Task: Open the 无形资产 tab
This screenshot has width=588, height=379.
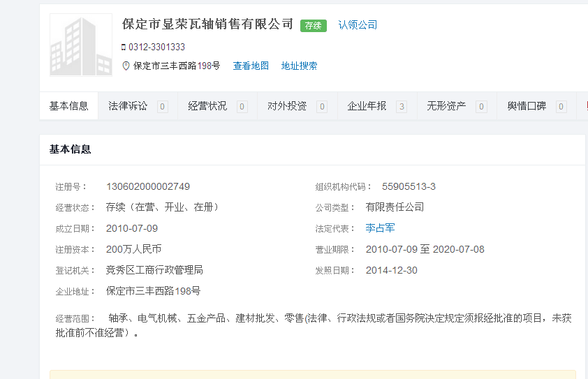Action: click(x=446, y=106)
